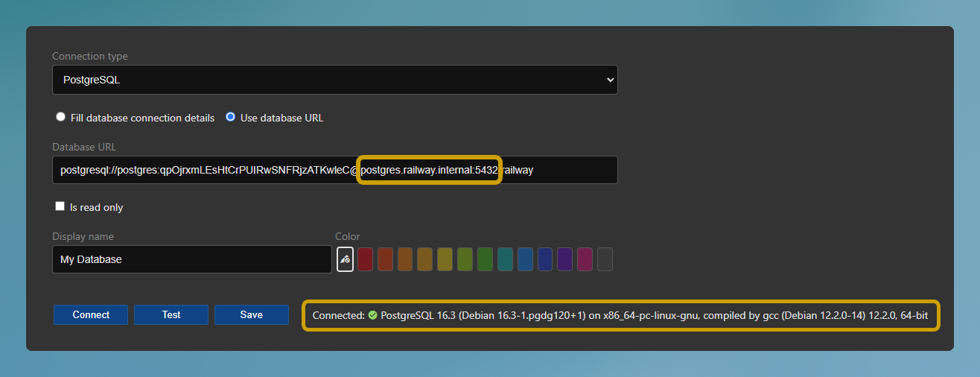Screen dimensions: 980x377
Task: Pick the purple color swatch
Action: (x=564, y=259)
